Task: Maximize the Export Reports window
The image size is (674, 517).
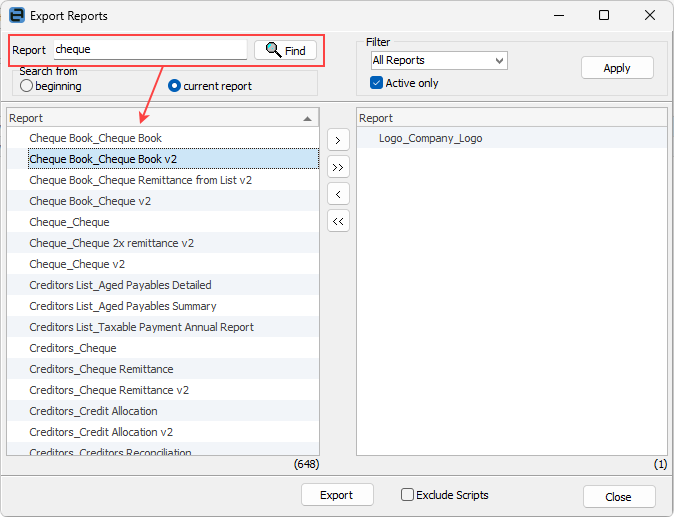Action: (x=604, y=15)
